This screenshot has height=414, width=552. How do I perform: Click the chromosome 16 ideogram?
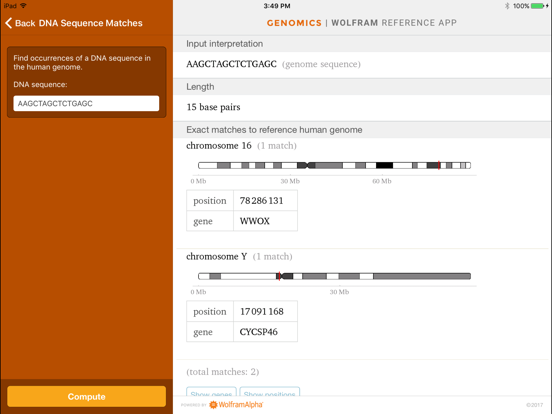(x=334, y=165)
